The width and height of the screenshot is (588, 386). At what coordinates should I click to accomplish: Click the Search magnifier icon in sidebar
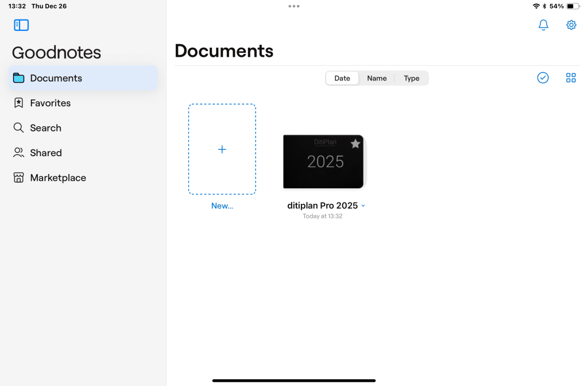18,128
